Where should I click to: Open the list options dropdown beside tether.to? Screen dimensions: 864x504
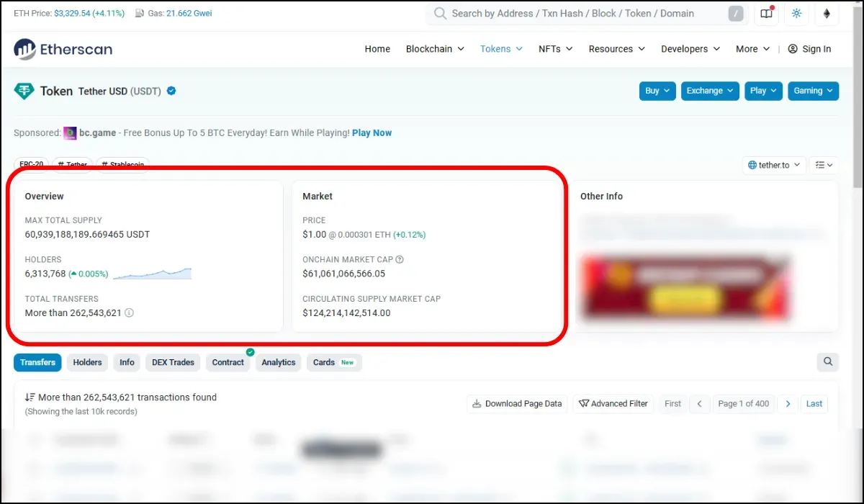click(824, 165)
